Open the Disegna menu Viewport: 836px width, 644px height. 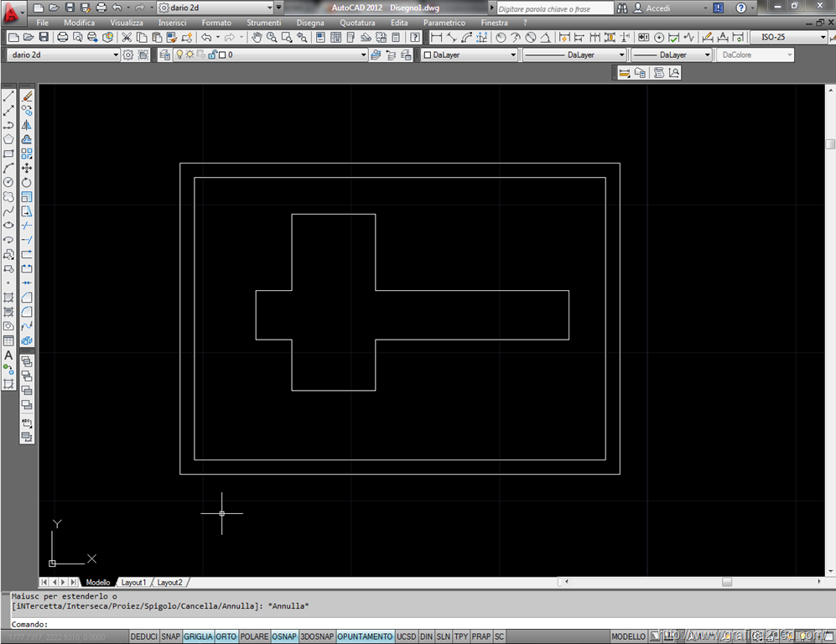(x=310, y=23)
